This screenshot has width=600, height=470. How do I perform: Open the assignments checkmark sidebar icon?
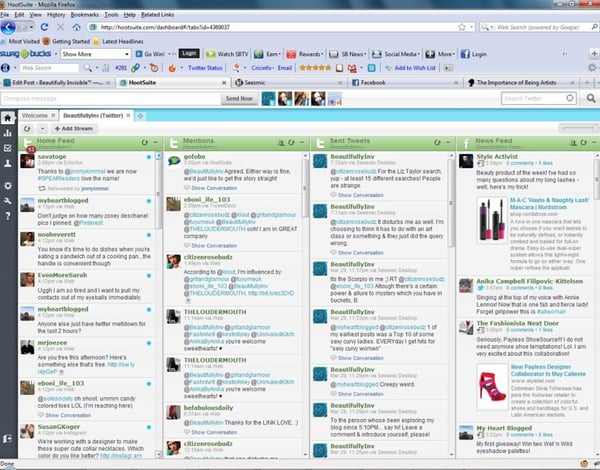pyautogui.click(x=8, y=148)
